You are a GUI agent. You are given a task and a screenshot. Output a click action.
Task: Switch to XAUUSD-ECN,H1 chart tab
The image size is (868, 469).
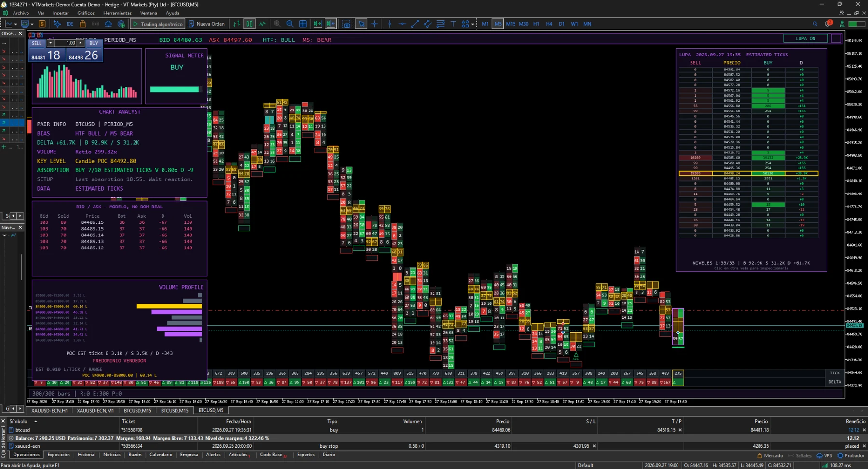coord(50,410)
